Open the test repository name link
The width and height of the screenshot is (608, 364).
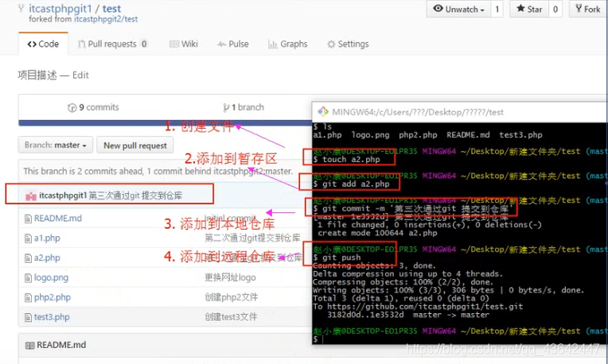pyautogui.click(x=111, y=9)
